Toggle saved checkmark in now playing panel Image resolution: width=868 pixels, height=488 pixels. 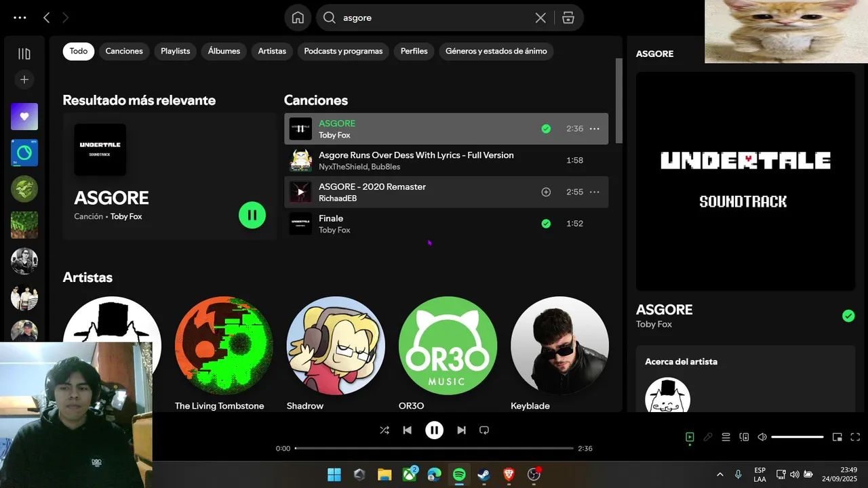pos(848,316)
